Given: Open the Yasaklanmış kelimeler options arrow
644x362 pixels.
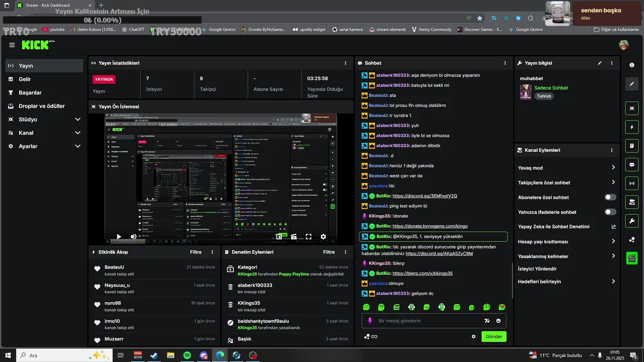Looking at the screenshot, I should [x=613, y=256].
